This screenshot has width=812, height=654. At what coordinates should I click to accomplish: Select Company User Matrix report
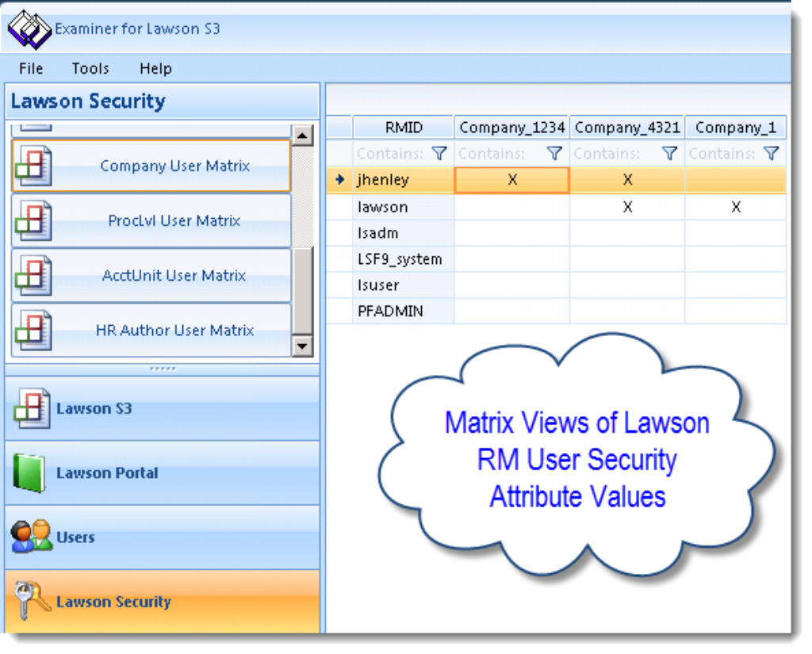click(151, 166)
